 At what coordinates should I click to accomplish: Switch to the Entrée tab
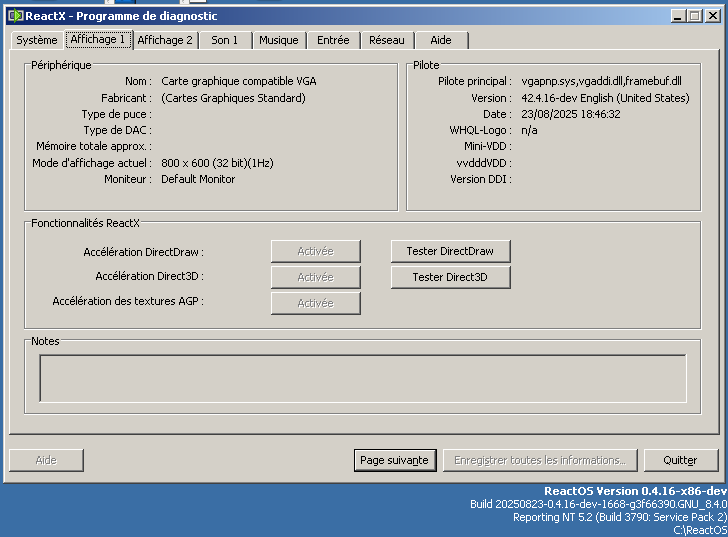[333, 40]
